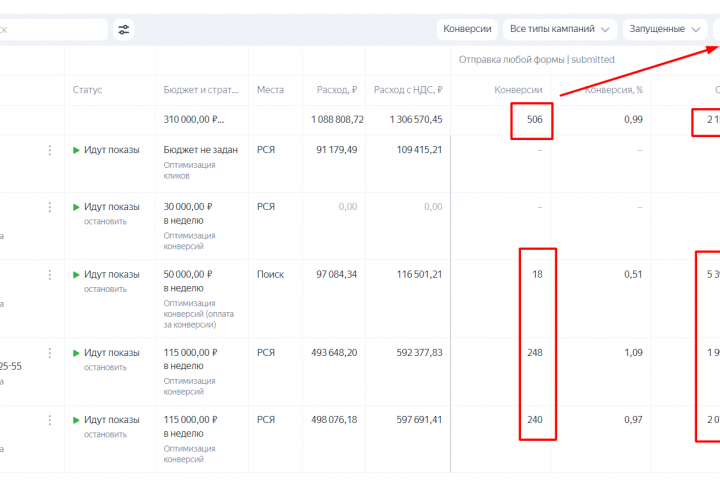Click the 115 000,00 ₽ budget in the 493 648,20 row
The width and height of the screenshot is (720, 480).
pos(191,353)
